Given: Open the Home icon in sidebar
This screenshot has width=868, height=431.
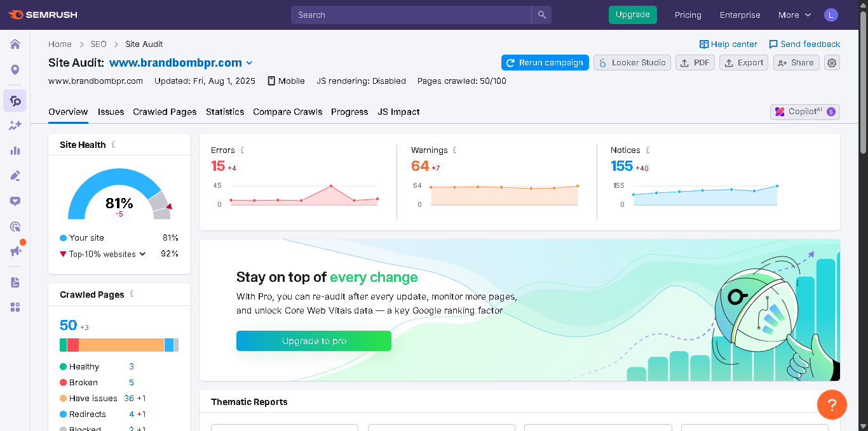Looking at the screenshot, I should tap(15, 44).
